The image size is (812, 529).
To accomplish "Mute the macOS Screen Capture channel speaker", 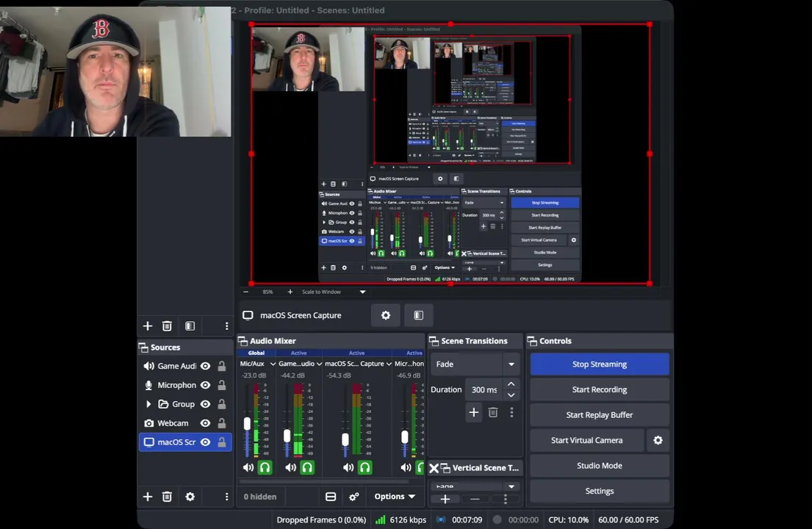I will click(348, 468).
